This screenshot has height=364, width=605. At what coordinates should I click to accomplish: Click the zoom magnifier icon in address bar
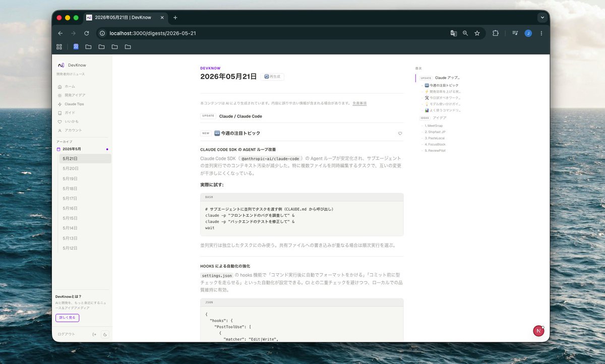(465, 33)
